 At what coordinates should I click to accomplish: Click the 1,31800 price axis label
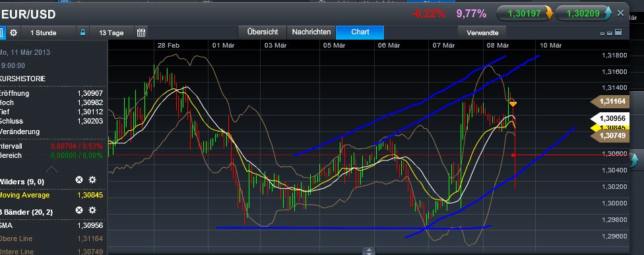click(614, 55)
